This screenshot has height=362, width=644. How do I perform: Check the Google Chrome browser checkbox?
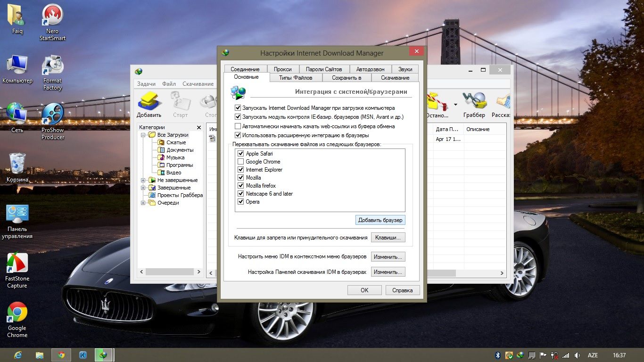click(241, 162)
